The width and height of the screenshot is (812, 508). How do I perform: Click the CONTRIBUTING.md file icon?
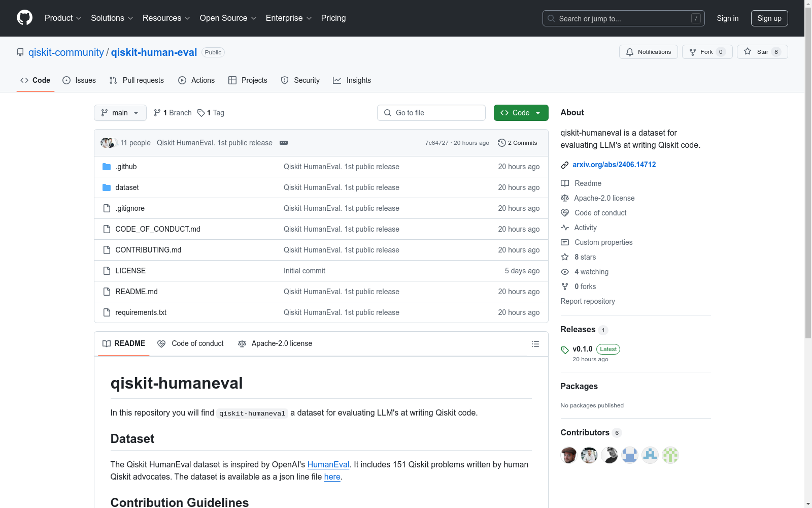tap(107, 250)
